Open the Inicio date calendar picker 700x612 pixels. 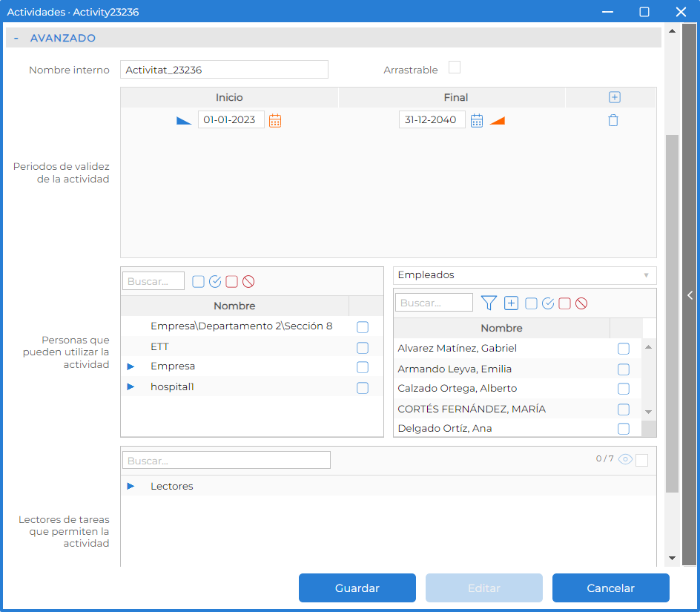tap(275, 120)
